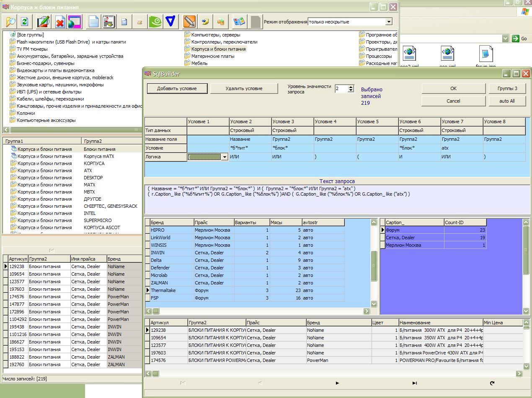Open the Логика dropdown for Условие 1

225,157
